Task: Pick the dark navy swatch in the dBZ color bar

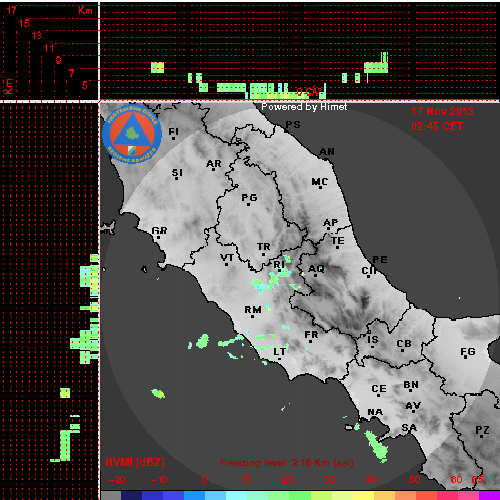Action: pos(131,495)
